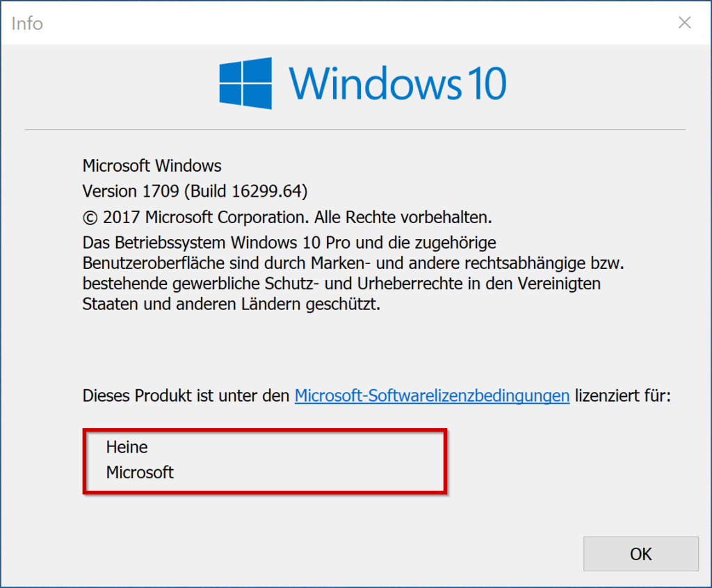Click the "Staaten und anderen Ländern geschützt" line
Viewport: 712px width, 588px height.
[231, 304]
